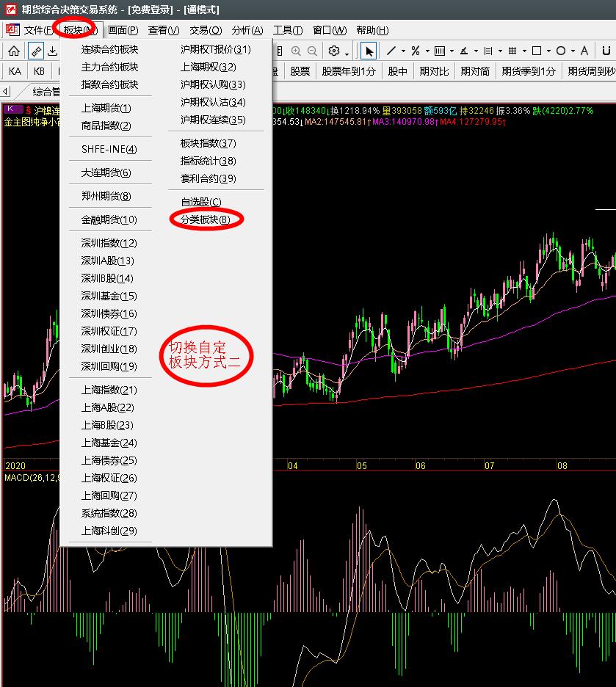
Task: Select 分类板块(B) menu entry
Action: tap(206, 219)
